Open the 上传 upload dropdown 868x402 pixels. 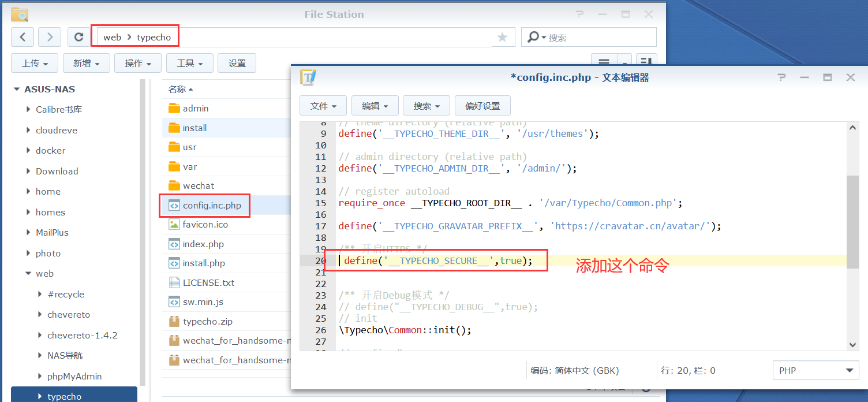pos(35,64)
